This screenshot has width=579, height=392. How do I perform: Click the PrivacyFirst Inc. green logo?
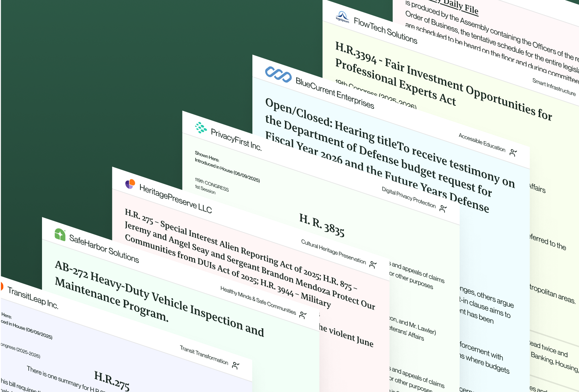coord(201,128)
